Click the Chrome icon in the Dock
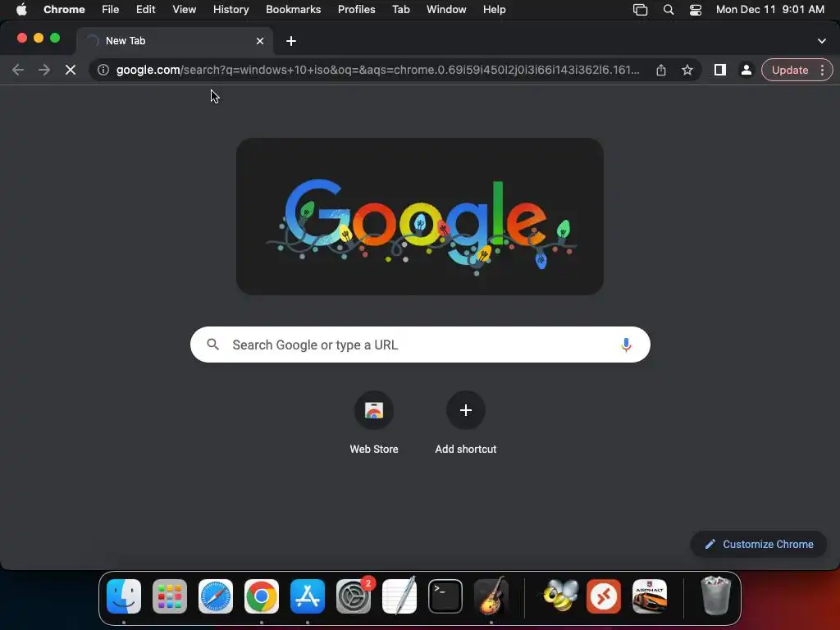The width and height of the screenshot is (840, 630). tap(262, 596)
